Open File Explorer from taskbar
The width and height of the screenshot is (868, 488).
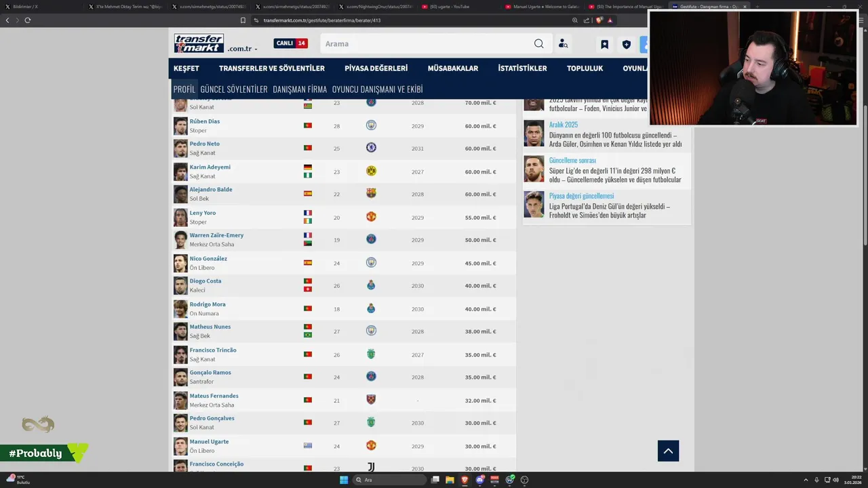[x=450, y=480]
